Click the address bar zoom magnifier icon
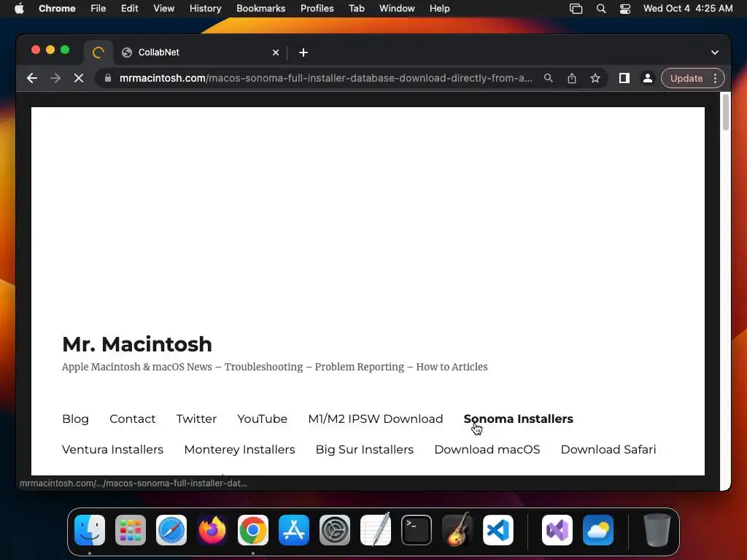The height and width of the screenshot is (560, 747). (549, 78)
